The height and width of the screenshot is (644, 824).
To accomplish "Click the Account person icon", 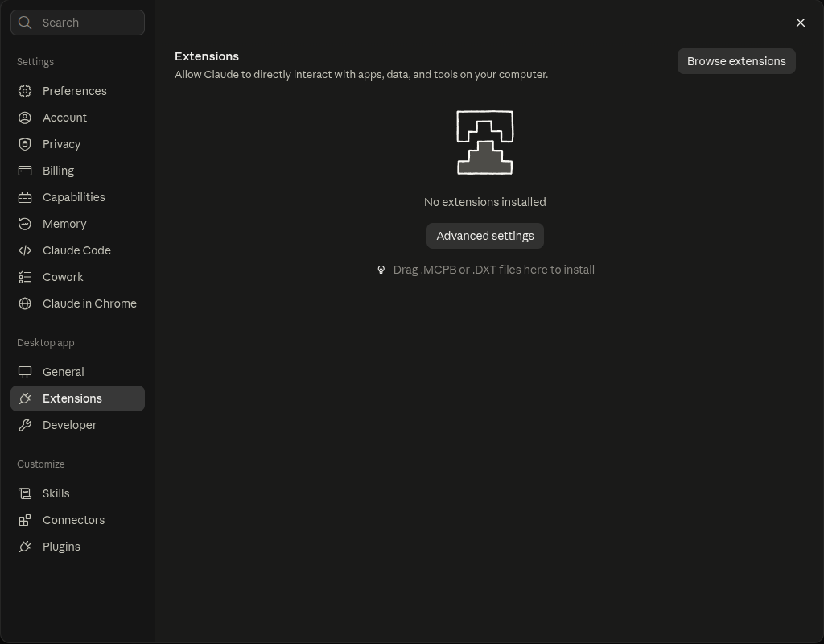I will click(x=25, y=118).
